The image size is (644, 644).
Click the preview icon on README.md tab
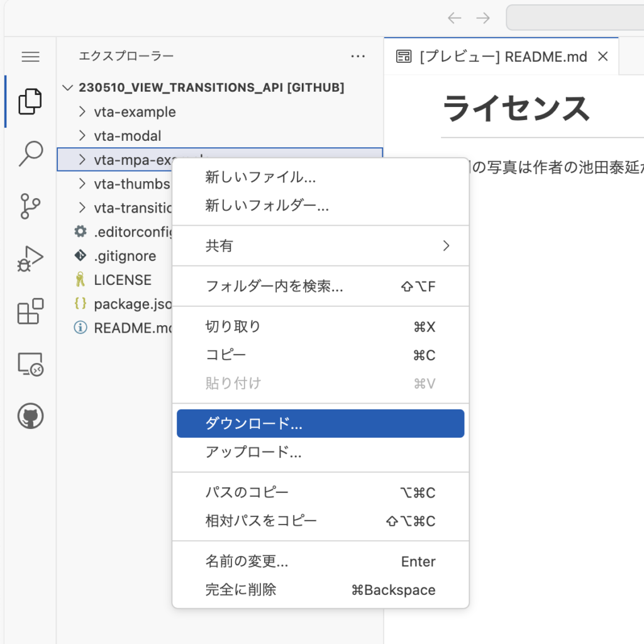(x=403, y=56)
